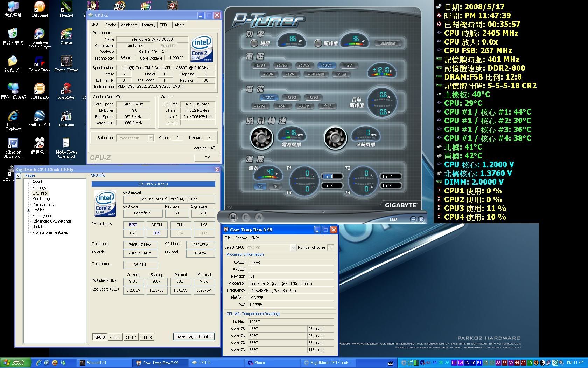Open the CPU-Z processor Selection dropdown
The width and height of the screenshot is (588, 368).
151,138
